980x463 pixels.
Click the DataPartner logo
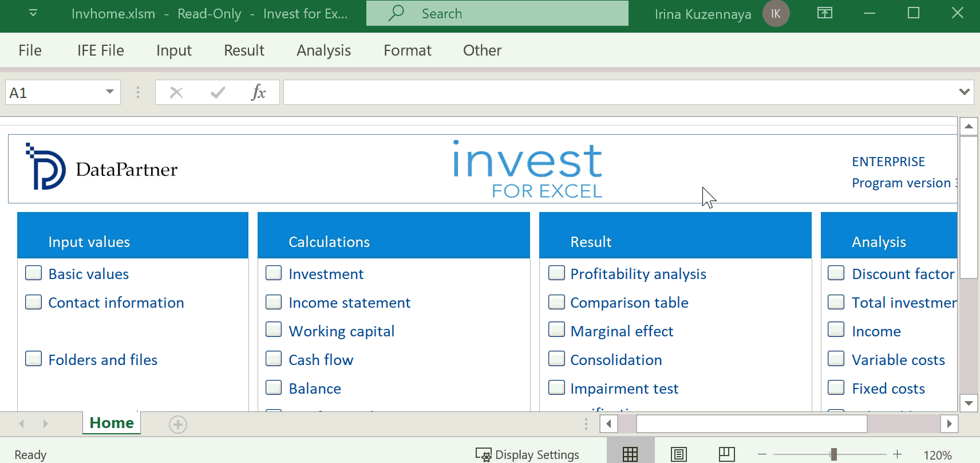point(101,167)
